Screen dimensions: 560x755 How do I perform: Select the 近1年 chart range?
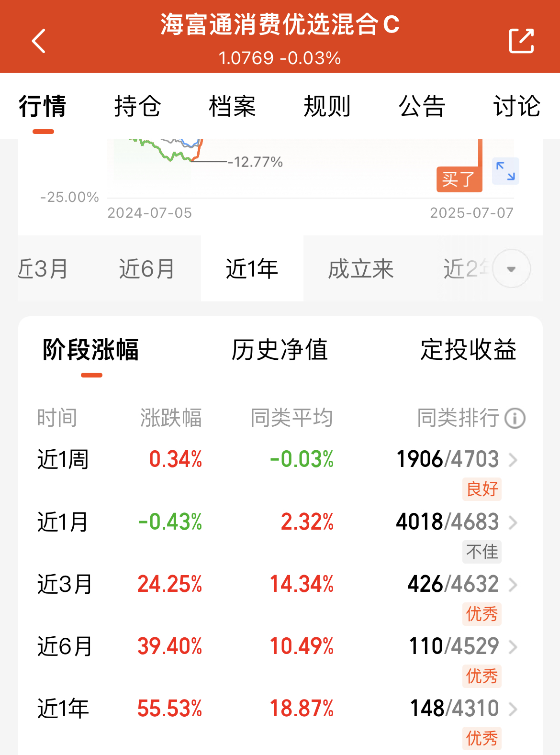point(252,269)
